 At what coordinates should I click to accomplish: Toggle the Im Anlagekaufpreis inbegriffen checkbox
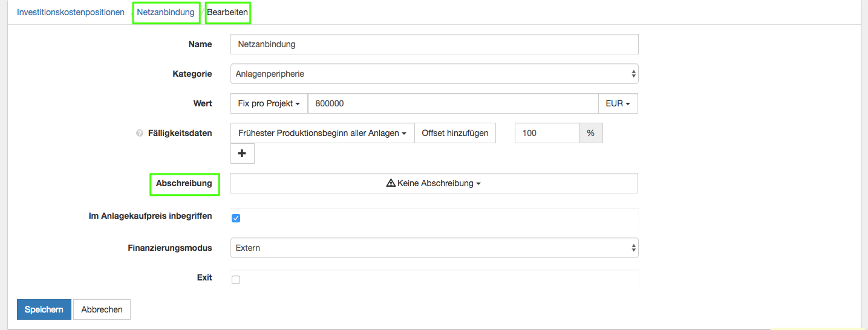click(x=236, y=218)
